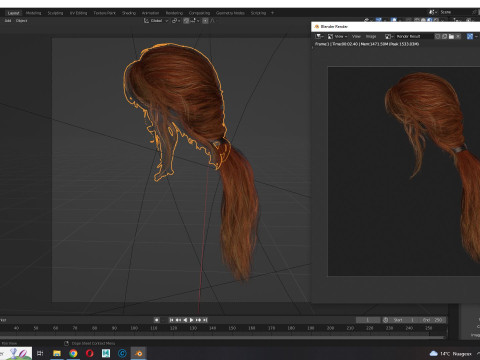The height and width of the screenshot is (360, 480).
Task: Toggle the preview range clock icon
Action: pos(386,320)
